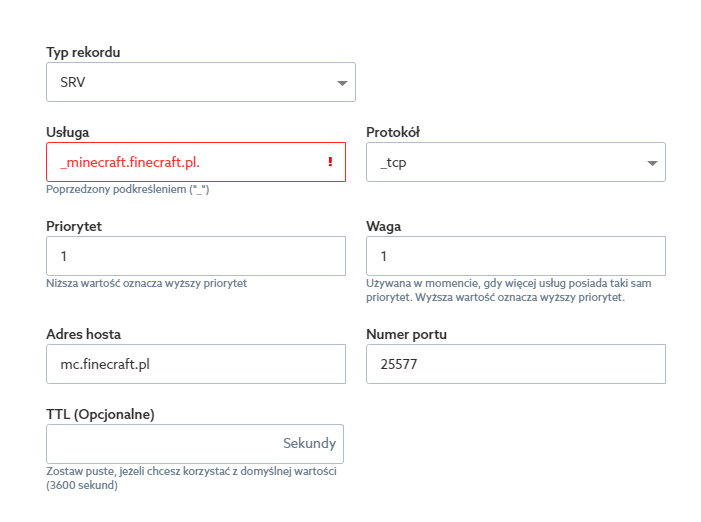Click into the Priorytet input field
701x522 pixels.
click(195, 256)
